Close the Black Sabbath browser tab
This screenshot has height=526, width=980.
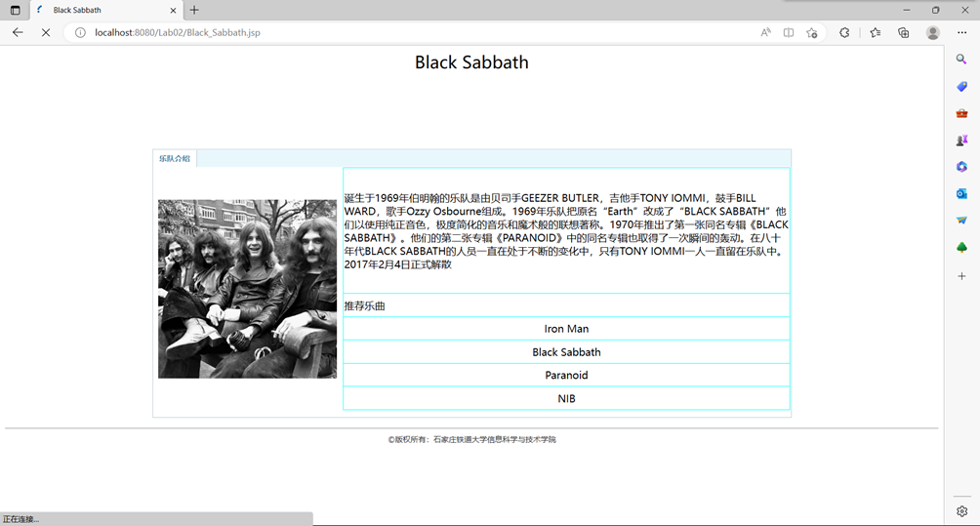(173, 10)
